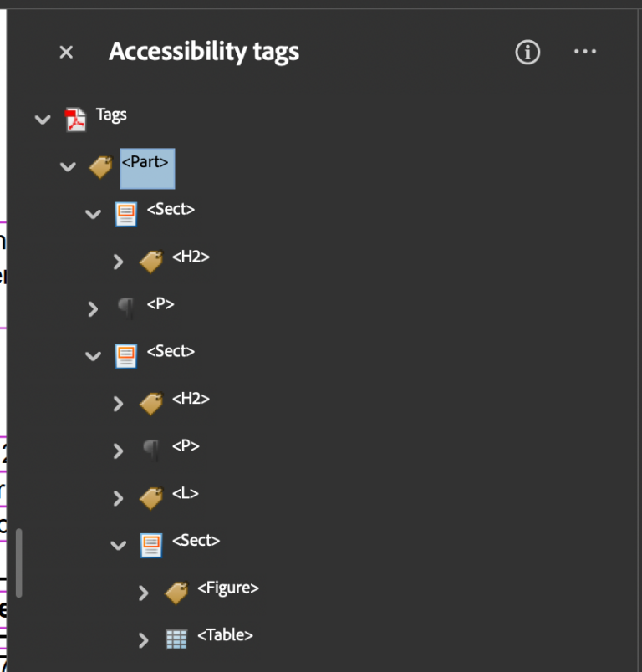642x672 pixels.
Task: Collapse the <Part> tag node
Action: coord(68,166)
